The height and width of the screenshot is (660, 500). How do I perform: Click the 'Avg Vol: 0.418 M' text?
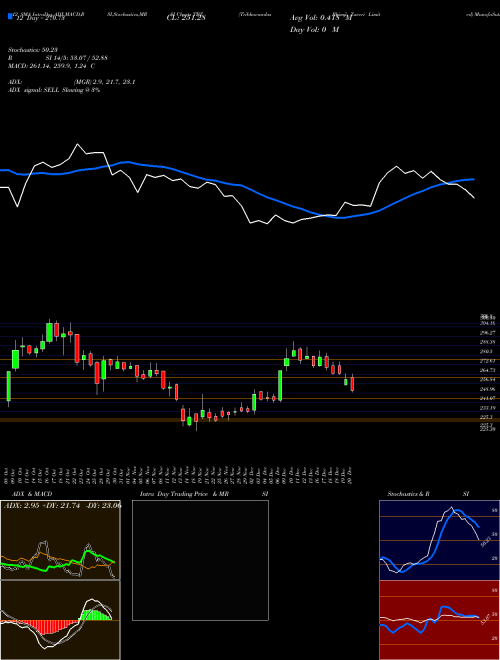click(x=321, y=18)
